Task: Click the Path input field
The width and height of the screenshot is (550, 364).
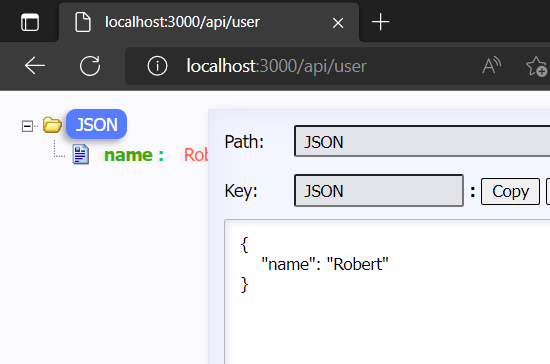Action: click(422, 141)
